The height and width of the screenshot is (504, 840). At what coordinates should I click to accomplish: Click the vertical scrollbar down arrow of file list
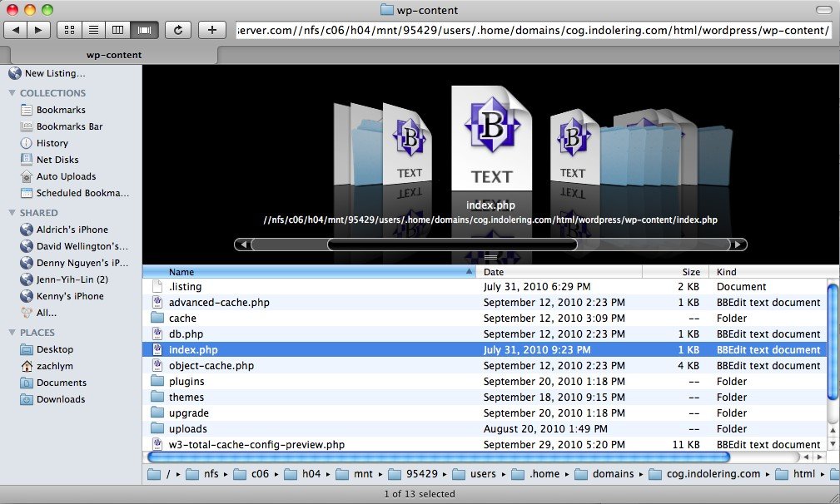click(x=833, y=443)
